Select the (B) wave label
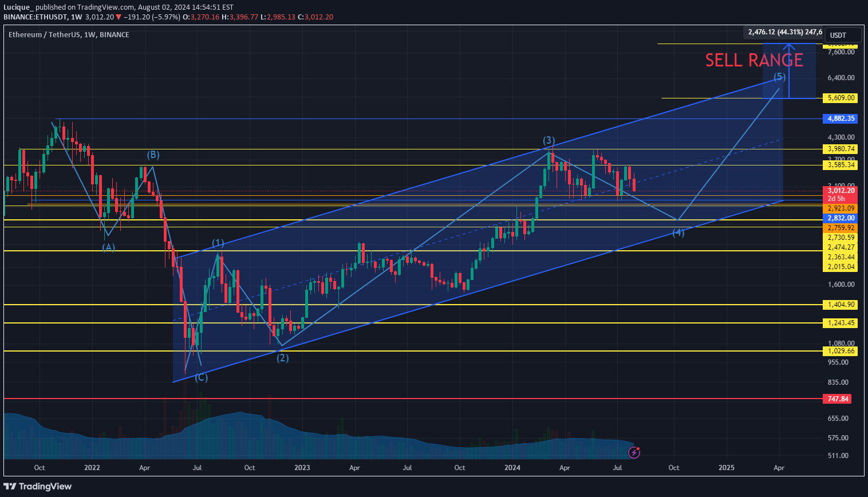This screenshot has width=868, height=497. click(x=153, y=155)
